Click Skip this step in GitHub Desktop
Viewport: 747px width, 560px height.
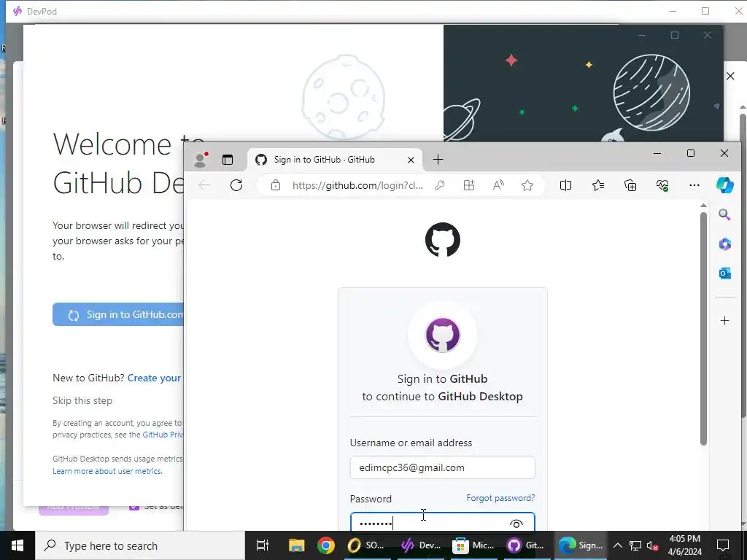coord(82,400)
